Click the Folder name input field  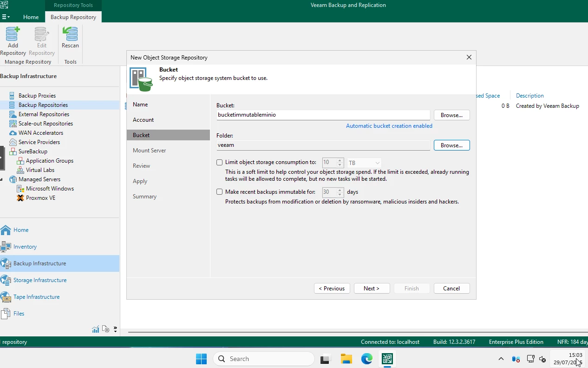tap(323, 145)
